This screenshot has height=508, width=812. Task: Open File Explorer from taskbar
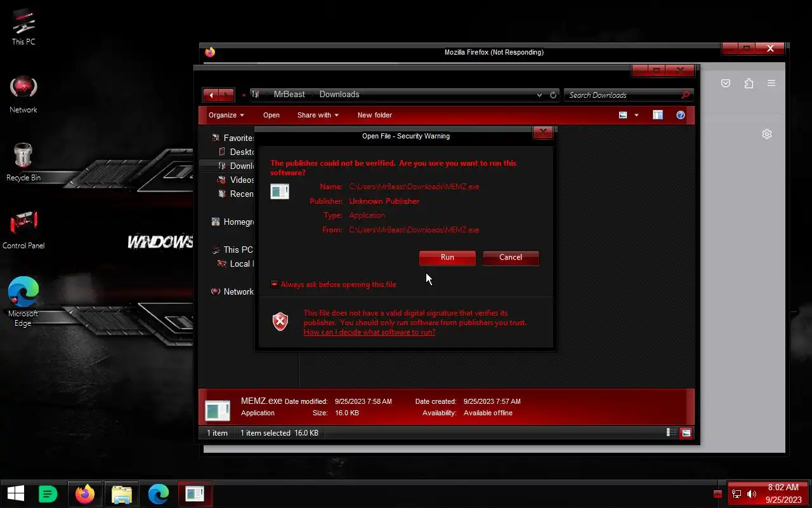(x=121, y=493)
